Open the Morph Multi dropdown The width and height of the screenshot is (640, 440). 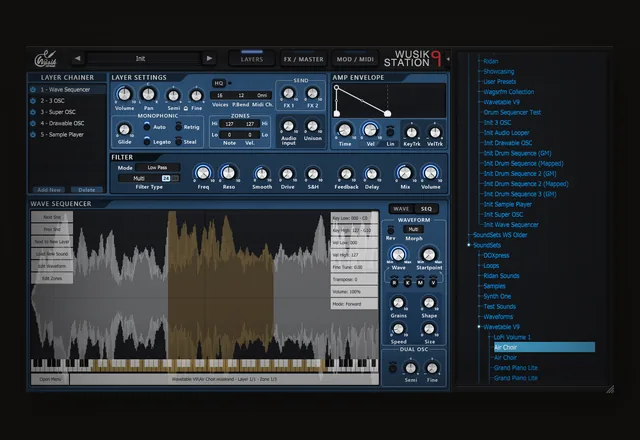[x=413, y=229]
